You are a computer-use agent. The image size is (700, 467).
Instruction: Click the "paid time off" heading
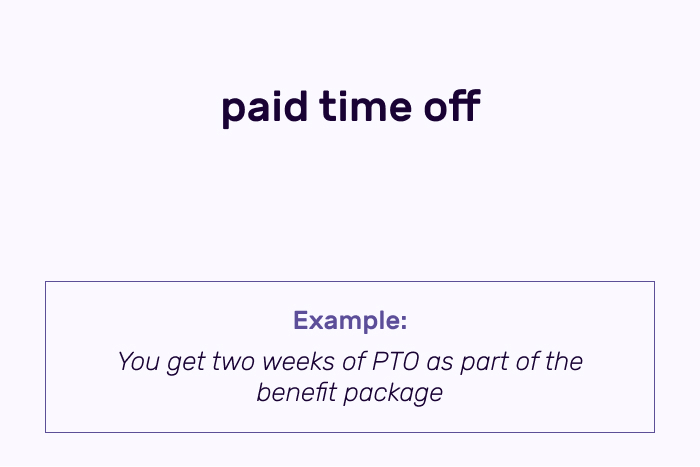[351, 107]
